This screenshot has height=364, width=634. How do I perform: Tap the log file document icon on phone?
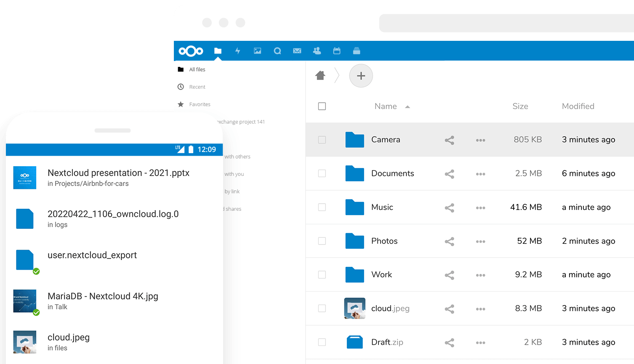point(25,219)
